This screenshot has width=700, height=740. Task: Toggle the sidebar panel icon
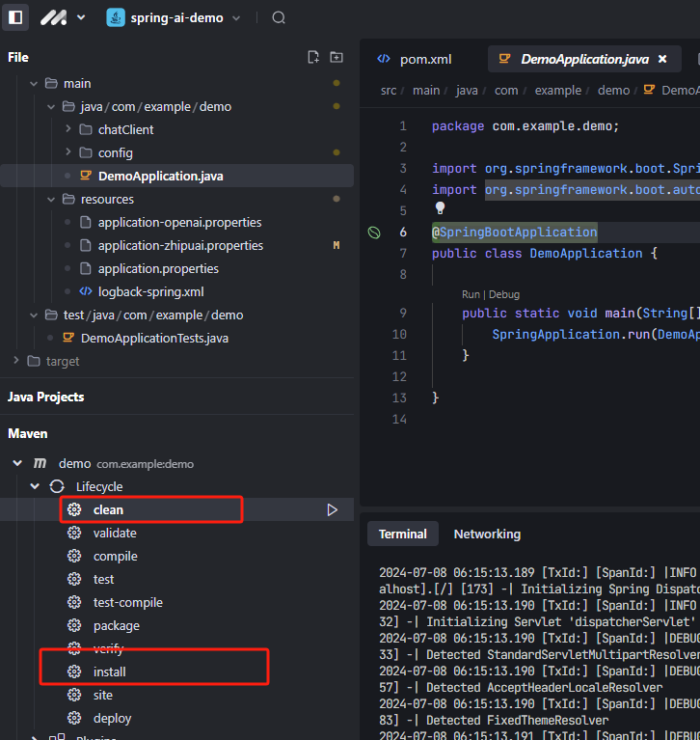pos(15,17)
